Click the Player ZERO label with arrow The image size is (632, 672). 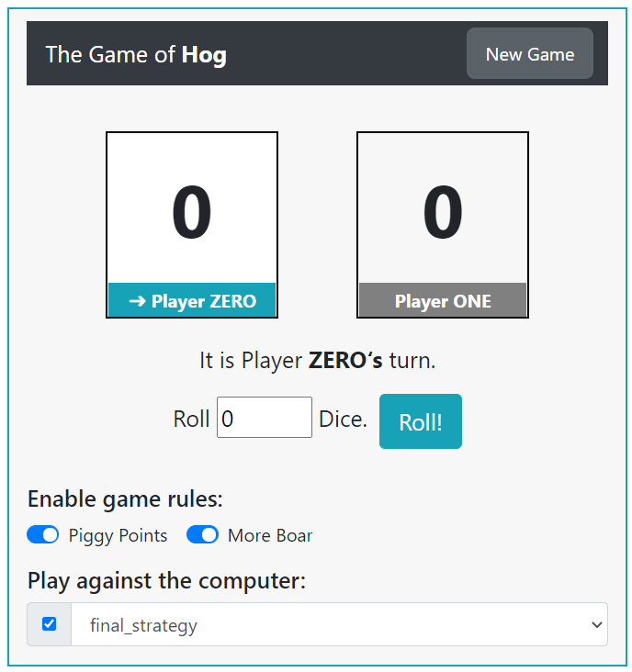pyautogui.click(x=192, y=301)
